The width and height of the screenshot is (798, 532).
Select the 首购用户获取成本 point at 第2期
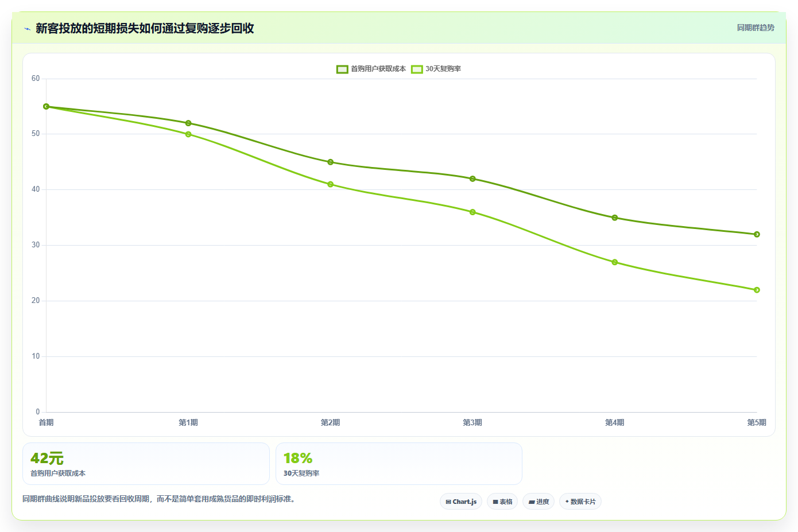pos(331,162)
